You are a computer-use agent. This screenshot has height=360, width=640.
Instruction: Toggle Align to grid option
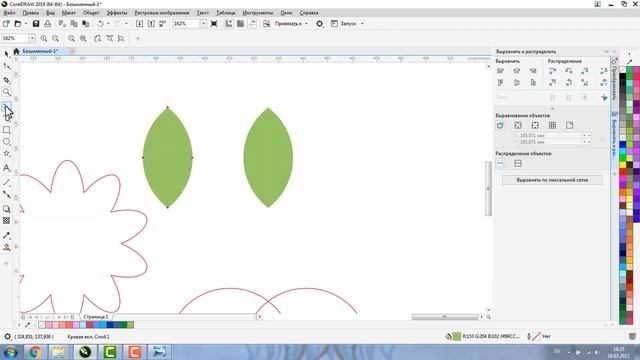click(x=552, y=125)
